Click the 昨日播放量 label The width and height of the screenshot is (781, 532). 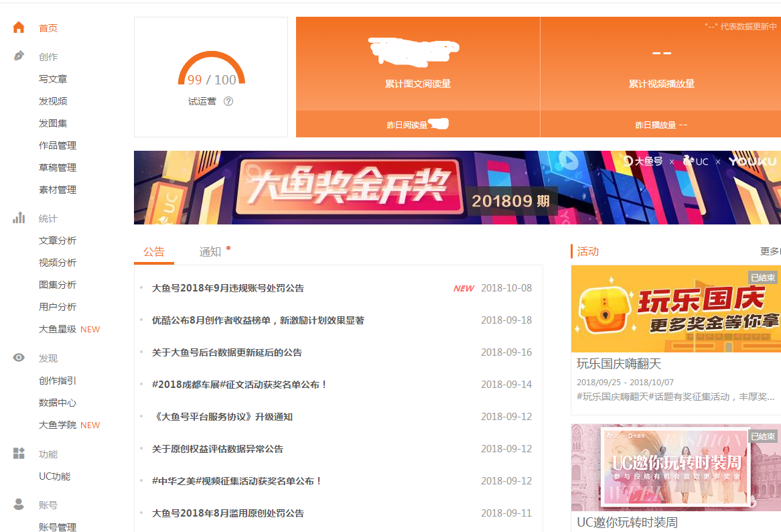[656, 125]
